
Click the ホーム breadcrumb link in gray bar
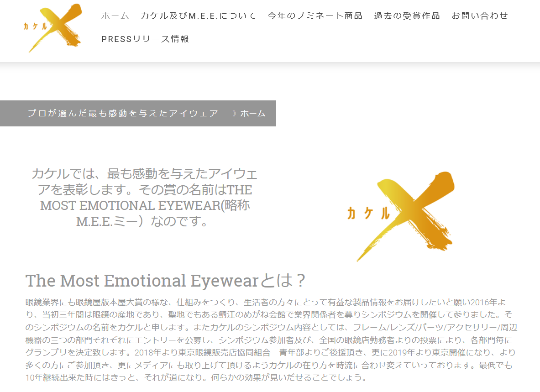(253, 113)
